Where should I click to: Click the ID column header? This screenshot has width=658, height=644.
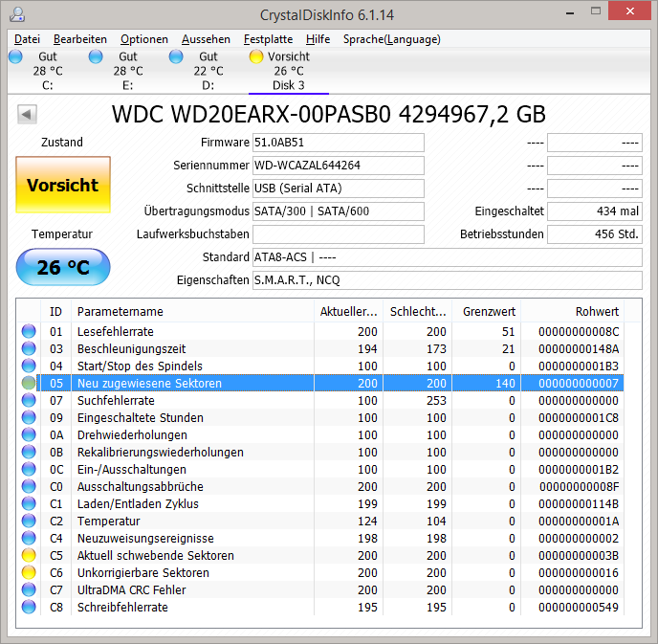coord(55,312)
